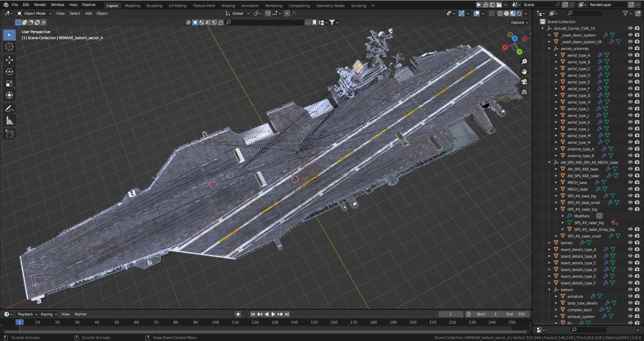Toggle the auto keying record button
Image resolution: width=644 pixels, height=341 pixels.
tap(238, 314)
